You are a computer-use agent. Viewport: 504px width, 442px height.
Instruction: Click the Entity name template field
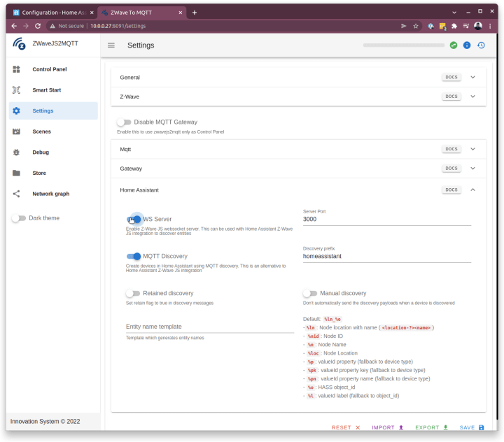pos(210,327)
